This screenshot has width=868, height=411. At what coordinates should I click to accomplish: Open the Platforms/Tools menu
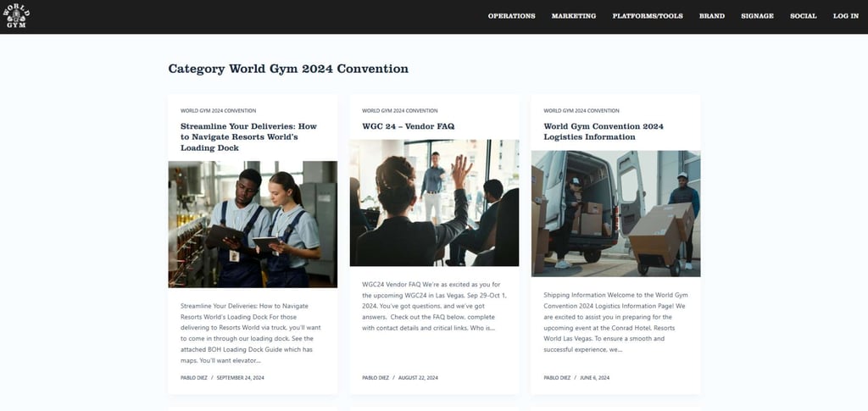pos(647,16)
